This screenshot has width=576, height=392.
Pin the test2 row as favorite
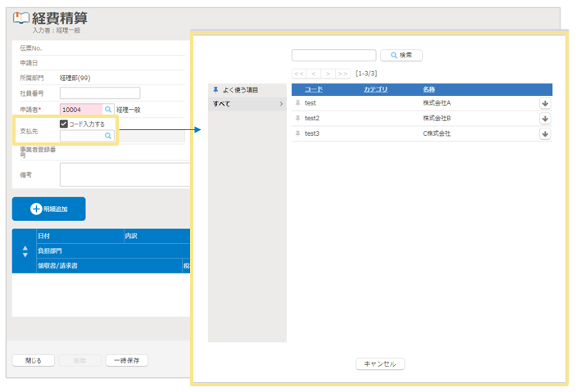(x=298, y=118)
